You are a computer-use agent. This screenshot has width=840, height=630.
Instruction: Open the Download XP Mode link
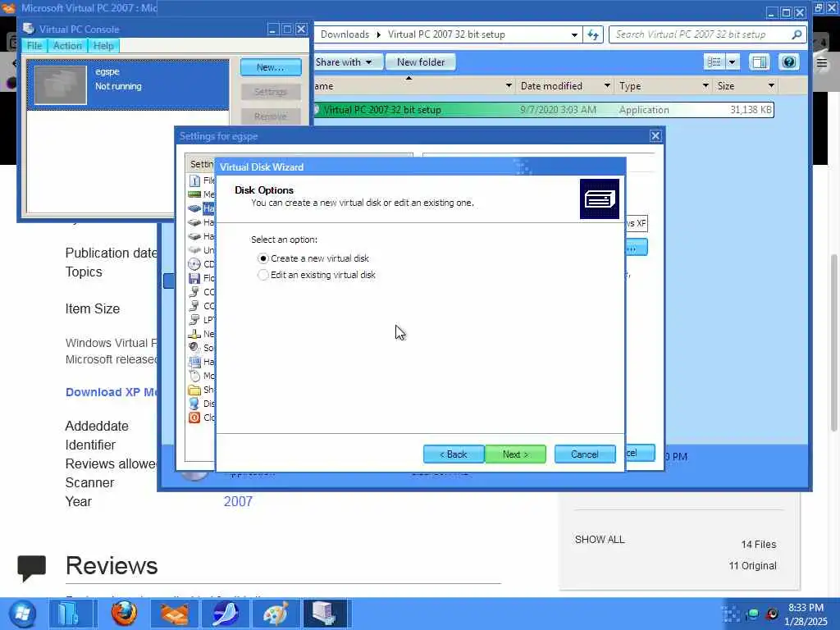click(x=112, y=392)
